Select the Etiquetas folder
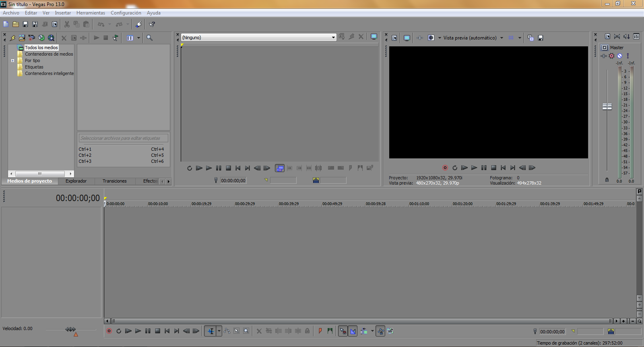 pyautogui.click(x=34, y=67)
